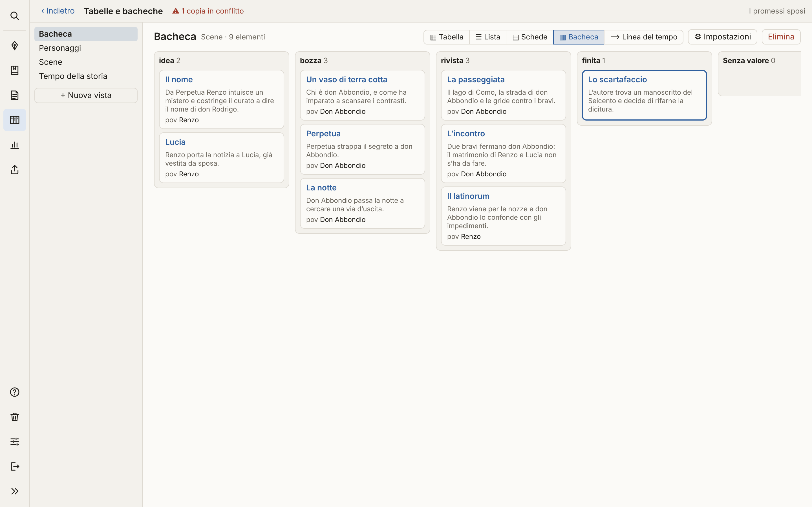Expand the sidebar with double chevron
The width and height of the screenshot is (812, 507).
click(14, 491)
